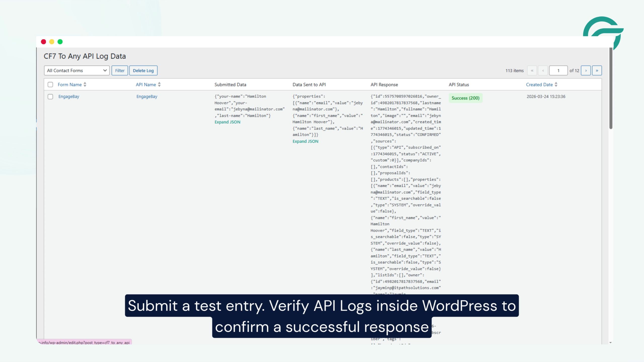Screen dimensions: 644x362
Task: Click the Delete Log button
Action: coord(143,71)
